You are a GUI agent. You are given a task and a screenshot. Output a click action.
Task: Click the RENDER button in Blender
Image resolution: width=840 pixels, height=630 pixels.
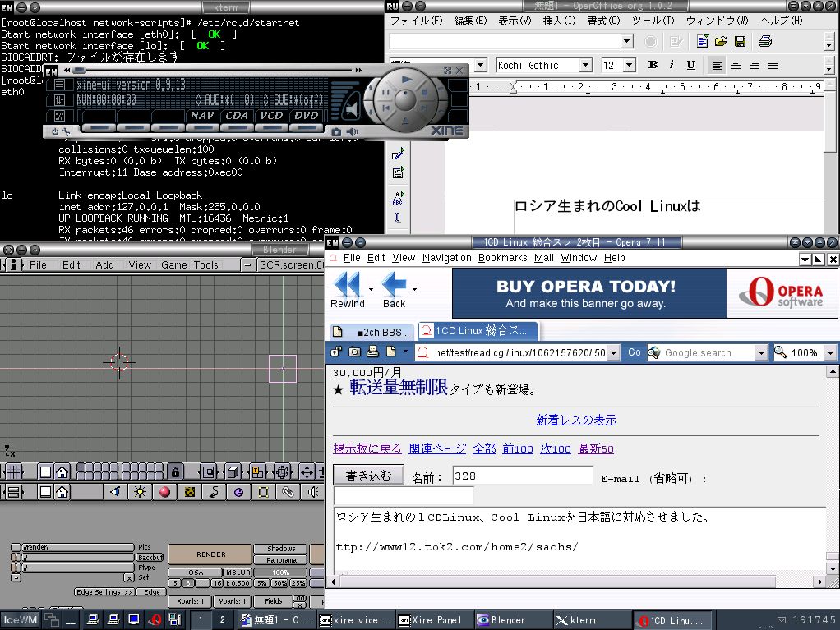point(210,554)
